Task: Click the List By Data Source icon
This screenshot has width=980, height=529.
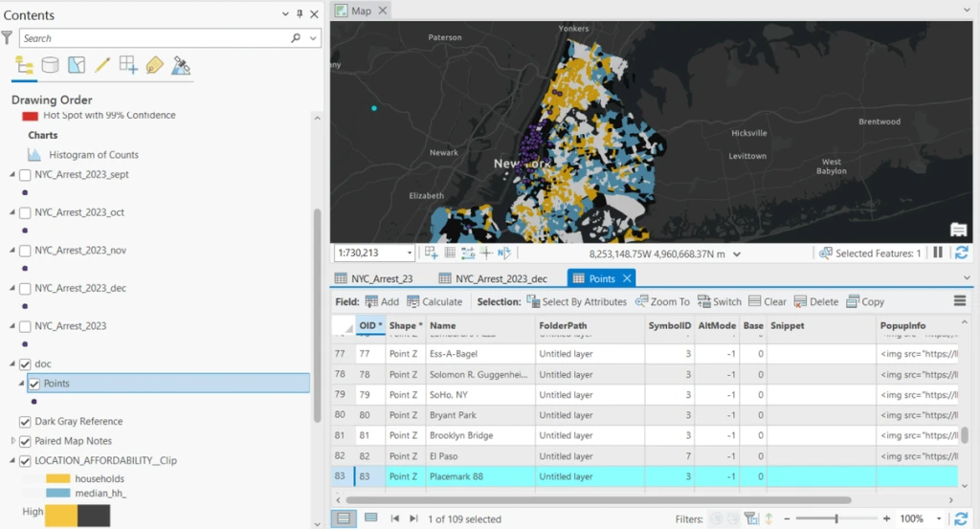Action: (50, 65)
